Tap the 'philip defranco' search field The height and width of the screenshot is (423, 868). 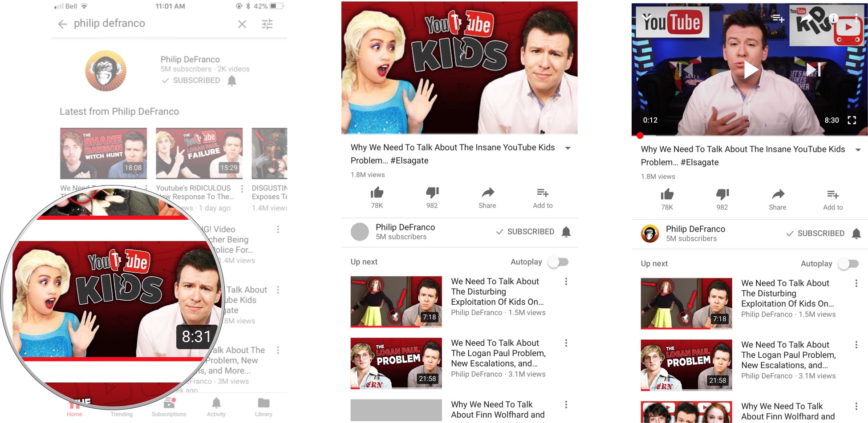click(x=110, y=24)
